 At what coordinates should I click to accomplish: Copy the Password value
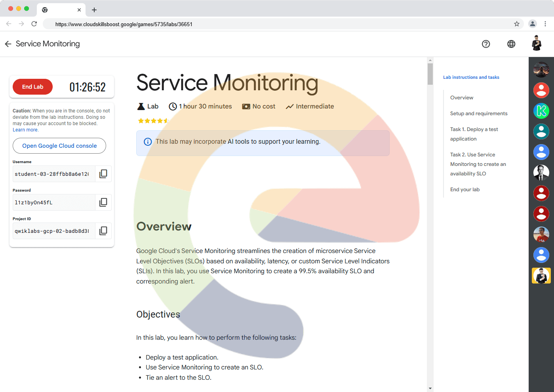pyautogui.click(x=103, y=202)
